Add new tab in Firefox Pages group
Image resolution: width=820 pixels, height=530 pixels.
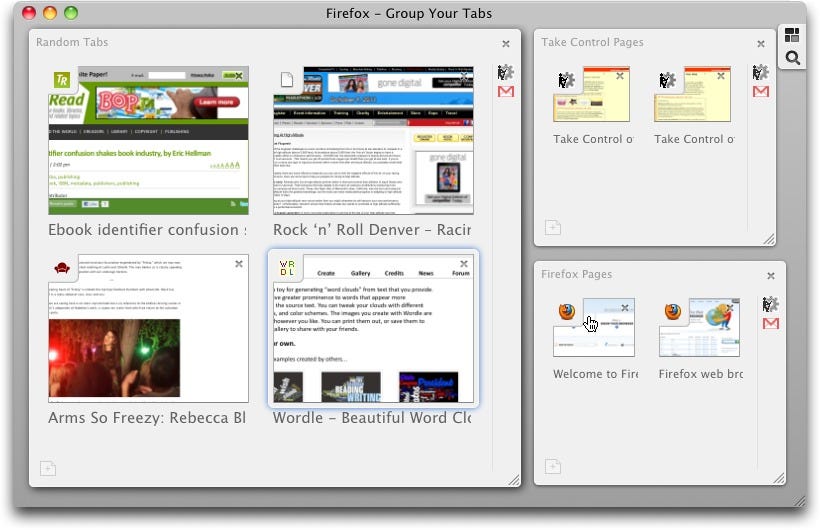click(553, 466)
